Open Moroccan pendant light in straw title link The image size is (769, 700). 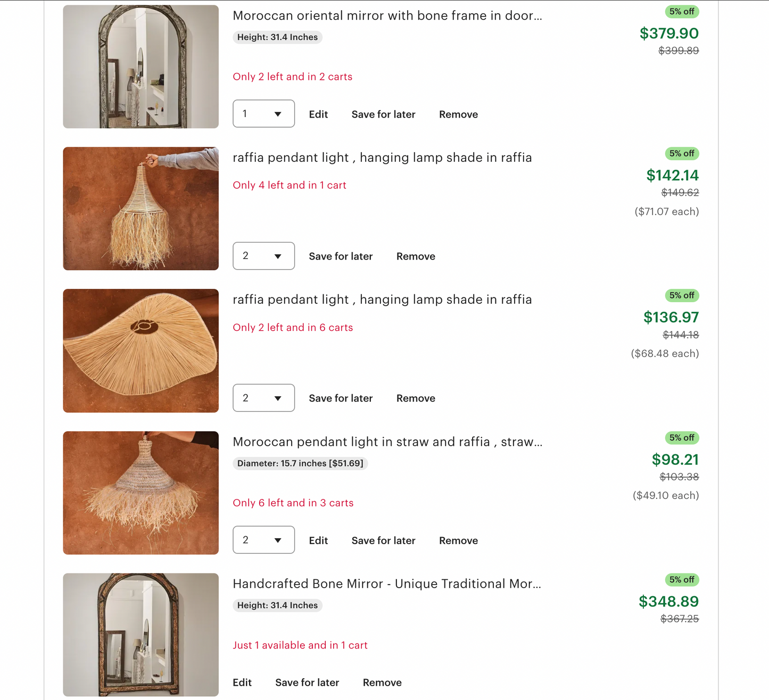pyautogui.click(x=387, y=441)
